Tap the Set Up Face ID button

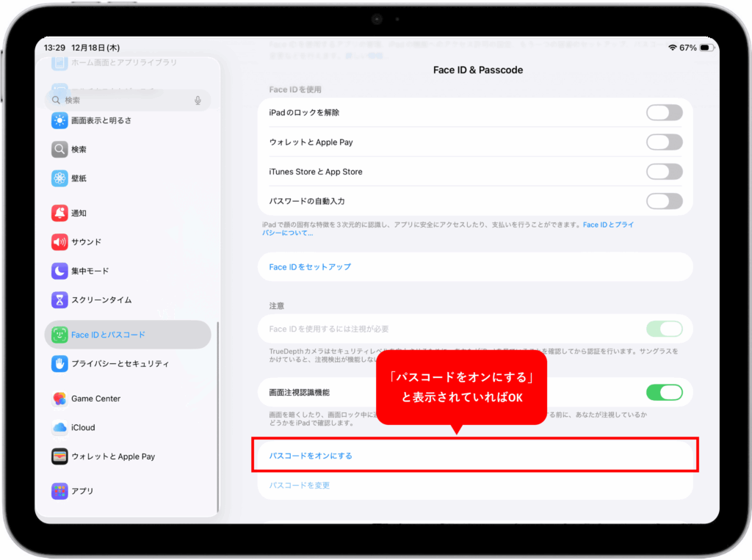point(310,267)
